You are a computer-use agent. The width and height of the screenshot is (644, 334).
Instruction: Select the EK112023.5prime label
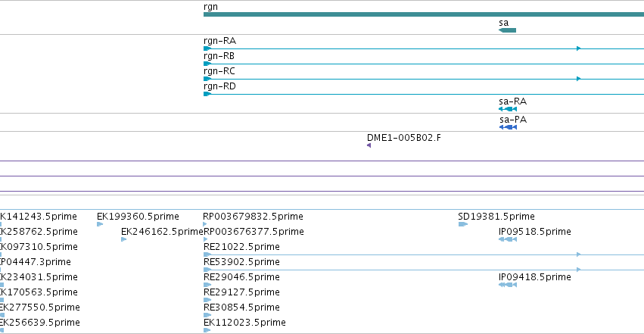[244, 323]
